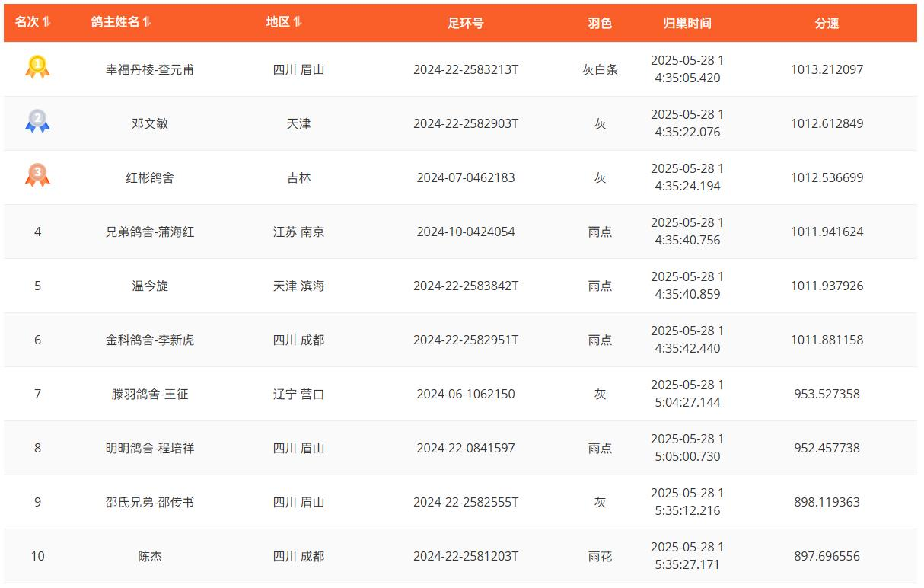Image resolution: width=924 pixels, height=588 pixels.
Task: Open owner 幸福丹棱-查元甫 entry
Action: [150, 69]
